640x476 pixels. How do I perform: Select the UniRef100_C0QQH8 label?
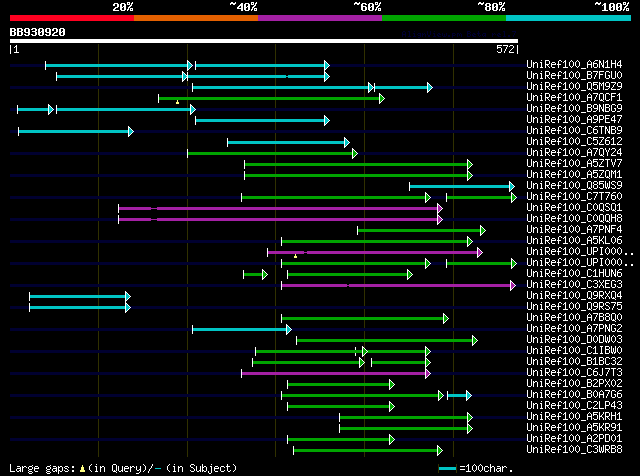click(x=574, y=218)
